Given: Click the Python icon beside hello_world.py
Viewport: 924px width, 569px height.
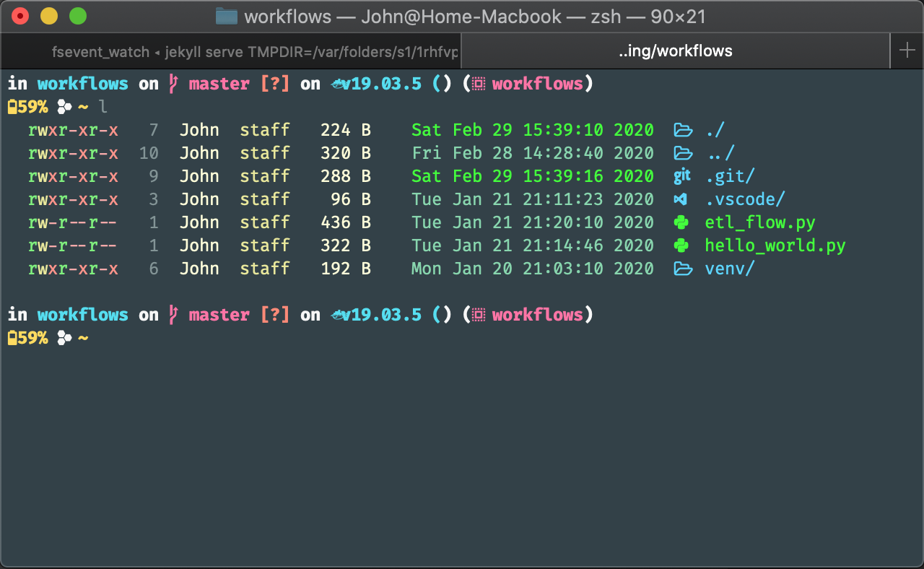Looking at the screenshot, I should 681,246.
